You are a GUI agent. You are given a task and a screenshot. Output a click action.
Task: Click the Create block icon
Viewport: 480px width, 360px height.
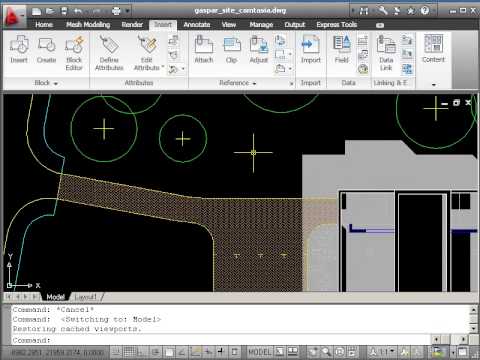tap(46, 45)
